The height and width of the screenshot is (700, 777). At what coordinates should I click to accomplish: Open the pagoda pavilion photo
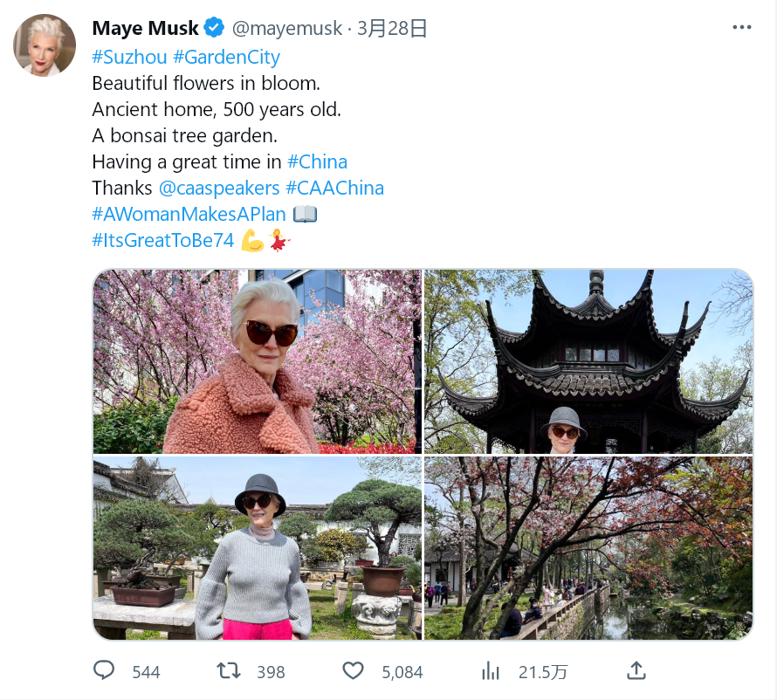click(588, 361)
